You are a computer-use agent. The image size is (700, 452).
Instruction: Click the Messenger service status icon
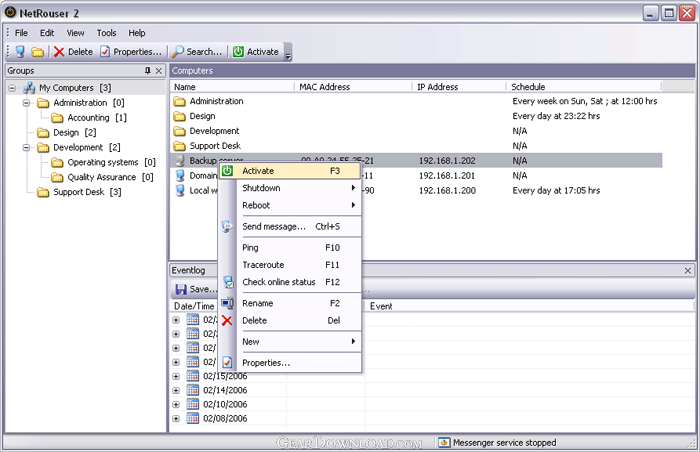point(444,443)
